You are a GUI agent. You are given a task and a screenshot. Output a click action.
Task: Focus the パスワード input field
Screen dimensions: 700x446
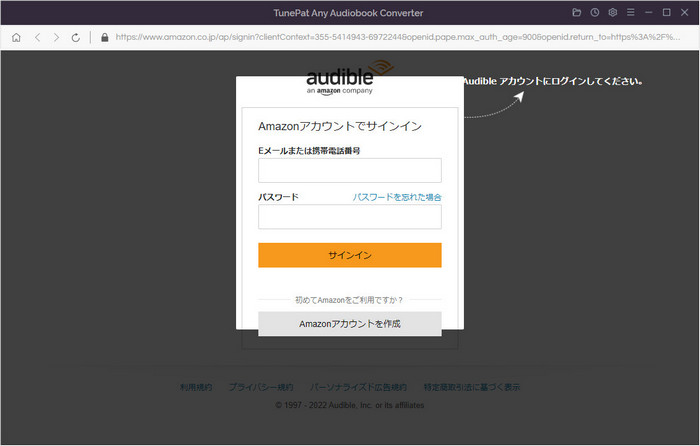tap(350, 217)
